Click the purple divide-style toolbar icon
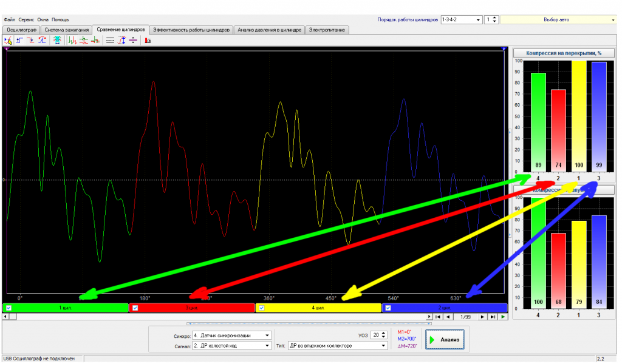This screenshot has width=622, height=364. [133, 41]
